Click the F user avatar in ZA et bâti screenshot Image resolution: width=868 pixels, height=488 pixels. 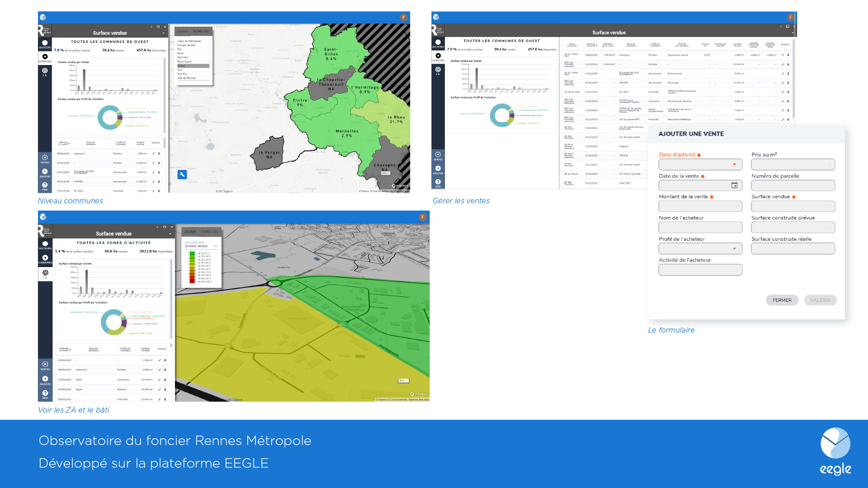tap(423, 217)
